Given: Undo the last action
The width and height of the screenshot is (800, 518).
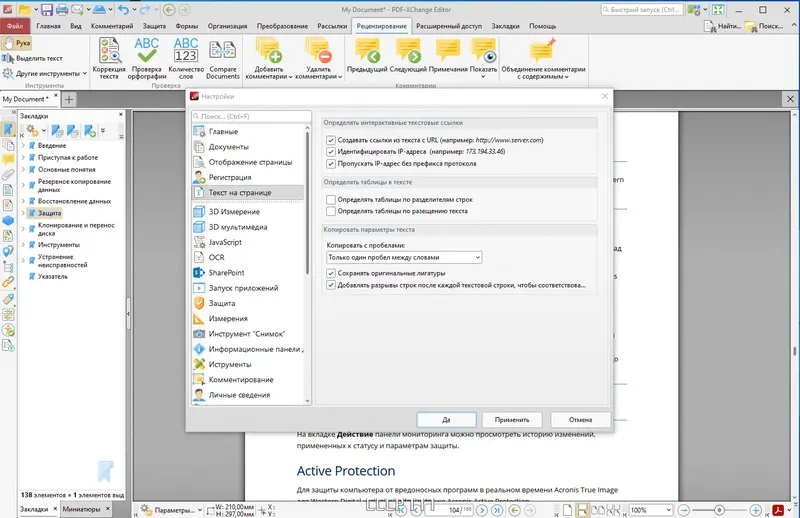Looking at the screenshot, I should coord(123,9).
